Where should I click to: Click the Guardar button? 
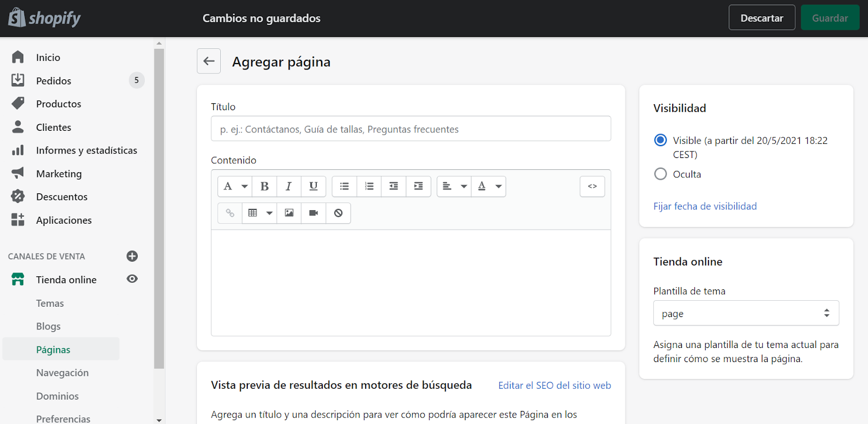[x=830, y=17]
